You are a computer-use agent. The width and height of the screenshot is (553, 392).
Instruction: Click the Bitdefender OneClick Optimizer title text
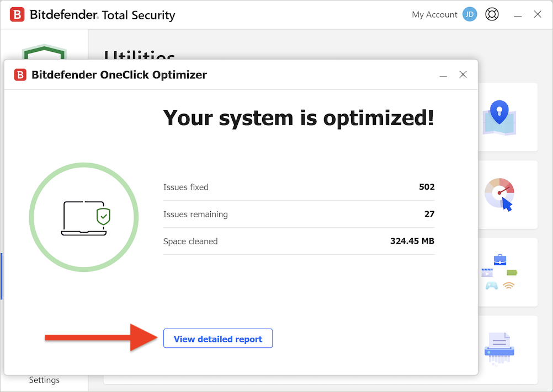point(119,74)
